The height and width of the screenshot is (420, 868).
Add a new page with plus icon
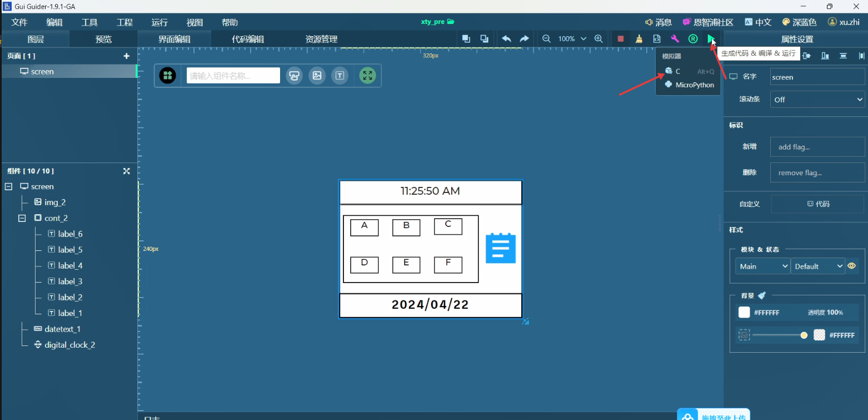pos(126,56)
